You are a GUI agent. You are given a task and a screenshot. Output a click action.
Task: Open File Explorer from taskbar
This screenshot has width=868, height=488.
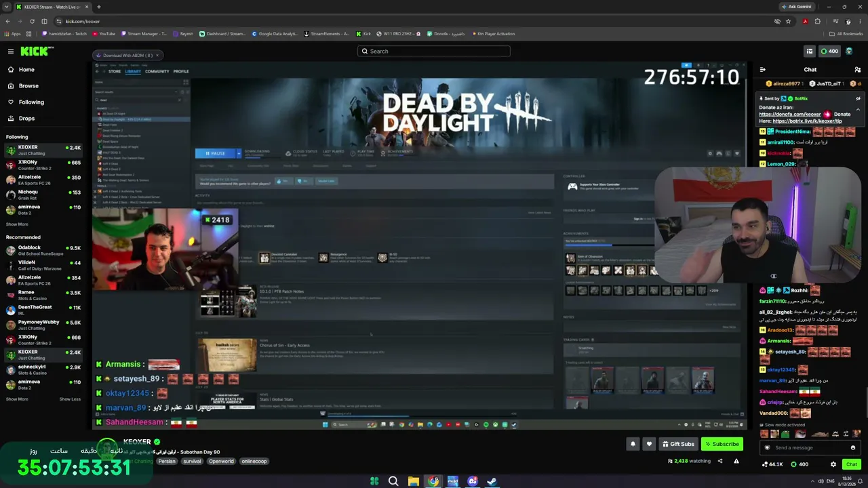(413, 481)
